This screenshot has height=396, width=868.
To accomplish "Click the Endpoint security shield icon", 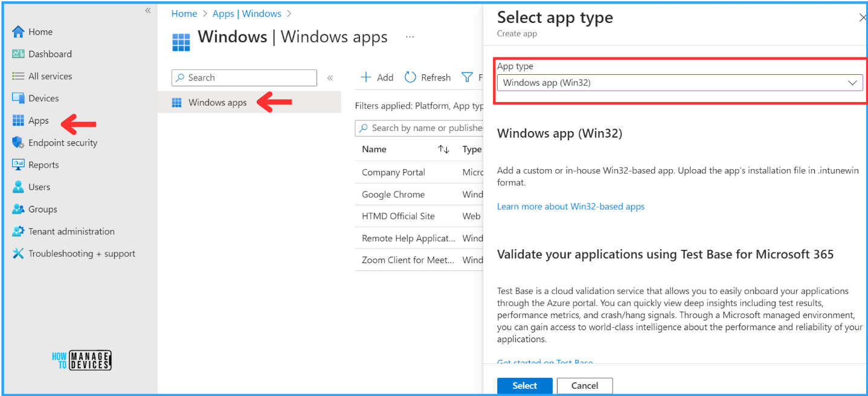I will pyautogui.click(x=18, y=143).
